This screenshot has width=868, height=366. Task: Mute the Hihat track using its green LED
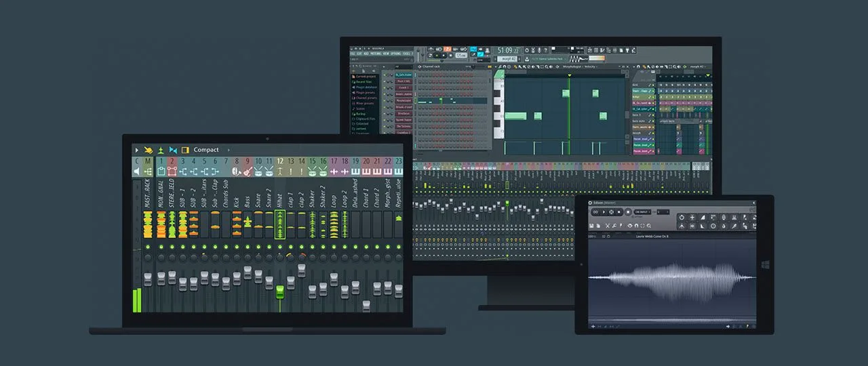pyautogui.click(x=280, y=247)
